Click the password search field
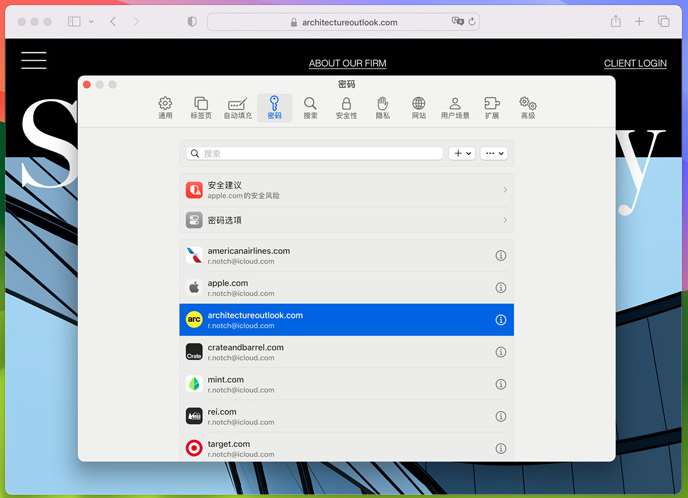The image size is (688, 498). point(314,154)
